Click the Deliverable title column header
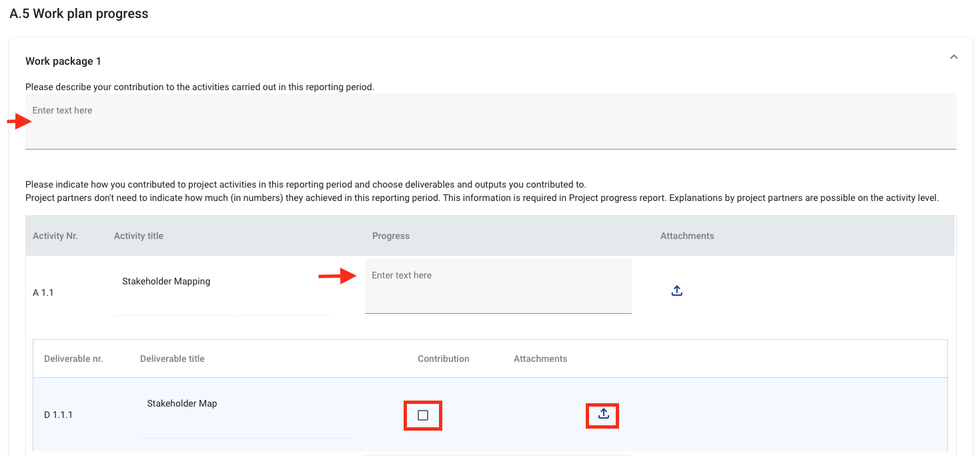 pos(172,359)
